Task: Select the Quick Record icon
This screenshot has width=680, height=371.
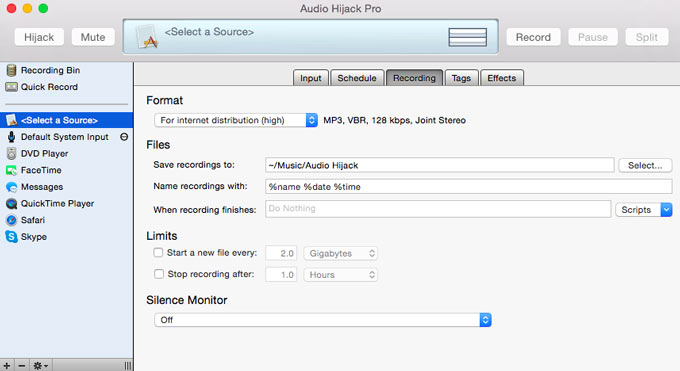Action: click(11, 87)
